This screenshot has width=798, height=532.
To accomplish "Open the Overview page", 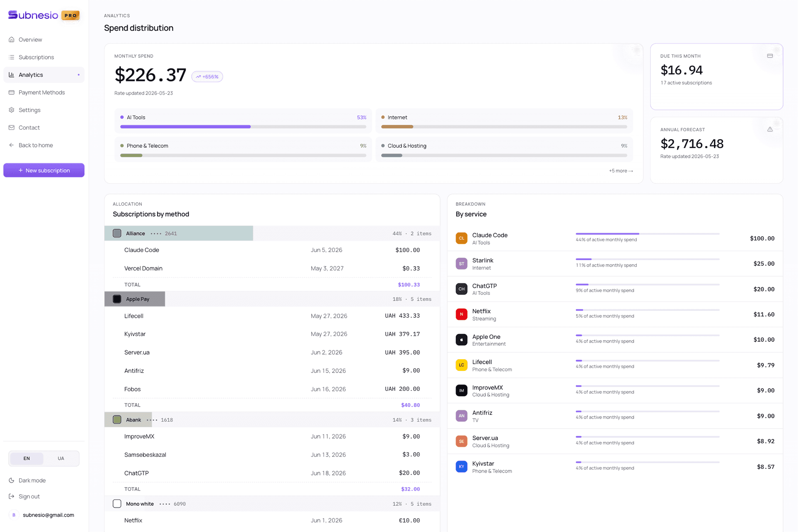I will pyautogui.click(x=44, y=39).
